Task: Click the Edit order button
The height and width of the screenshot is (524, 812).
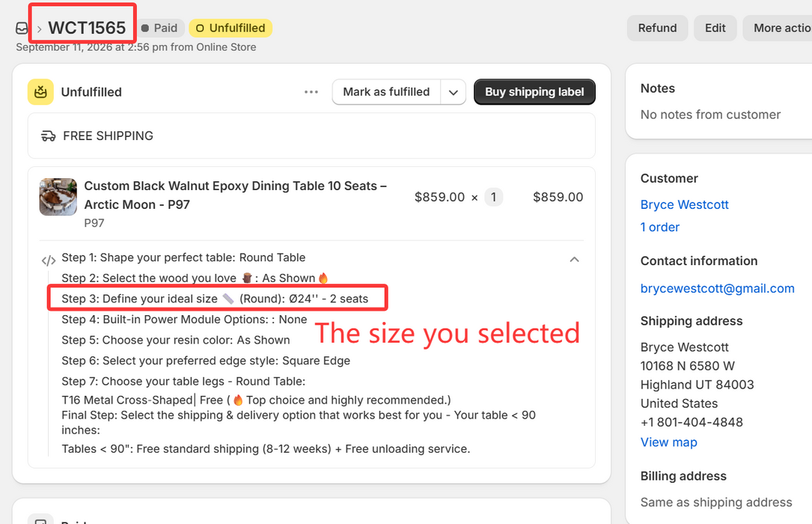Action: tap(715, 28)
